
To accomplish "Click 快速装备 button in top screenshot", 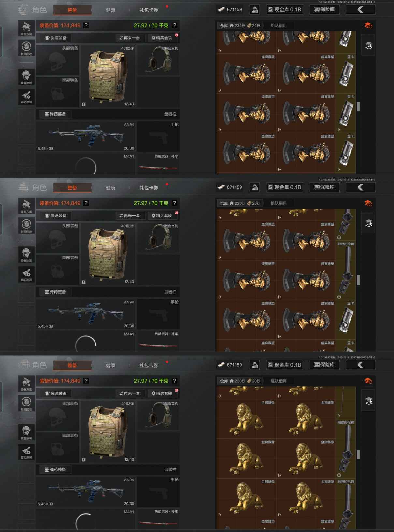I will coord(55,38).
